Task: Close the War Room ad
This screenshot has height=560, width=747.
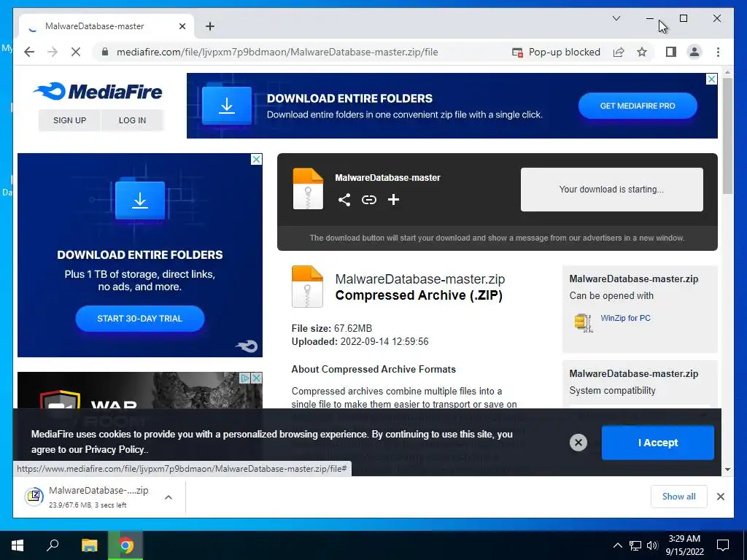Action: [x=256, y=378]
